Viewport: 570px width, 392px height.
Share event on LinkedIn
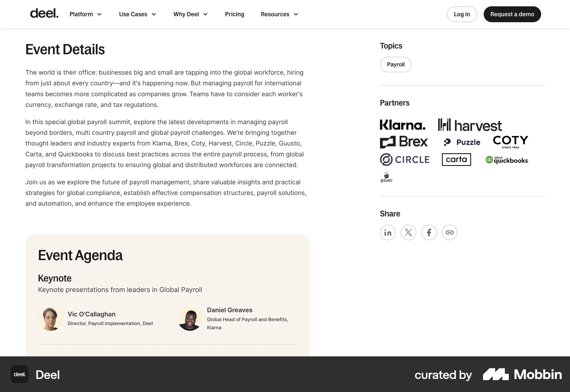point(388,233)
